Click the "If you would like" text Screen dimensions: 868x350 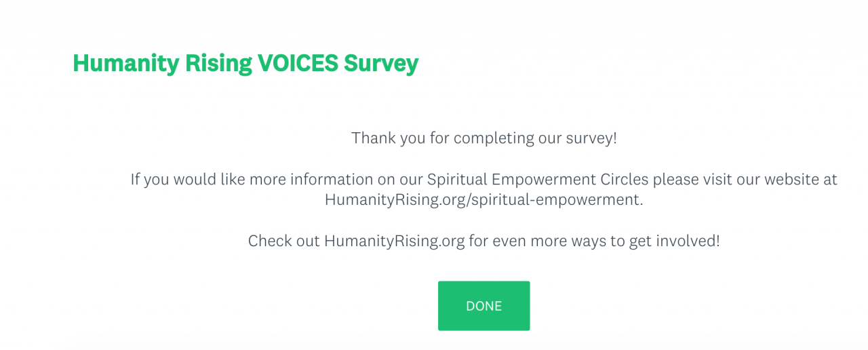pos(188,180)
